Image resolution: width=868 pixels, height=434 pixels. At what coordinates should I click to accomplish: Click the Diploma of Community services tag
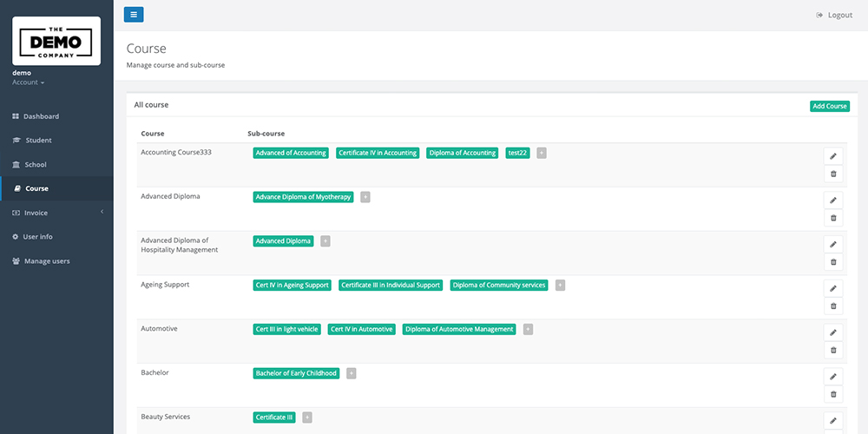point(499,285)
